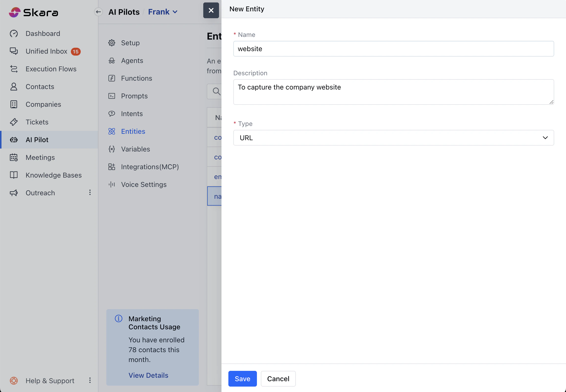The height and width of the screenshot is (392, 566).
Task: Click the Knowledge Bases book icon
Action: [x=14, y=175]
